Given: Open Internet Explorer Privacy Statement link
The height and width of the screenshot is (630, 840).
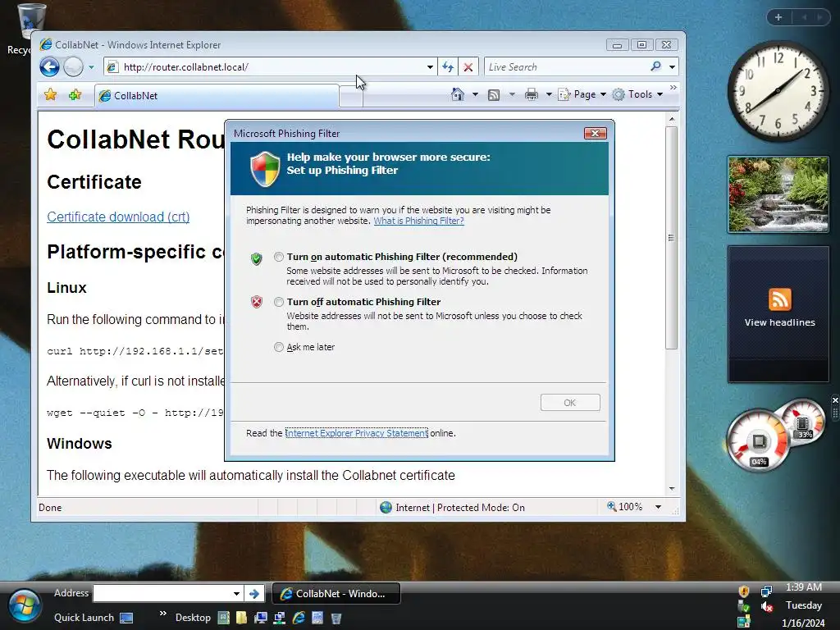Looking at the screenshot, I should tap(357, 433).
